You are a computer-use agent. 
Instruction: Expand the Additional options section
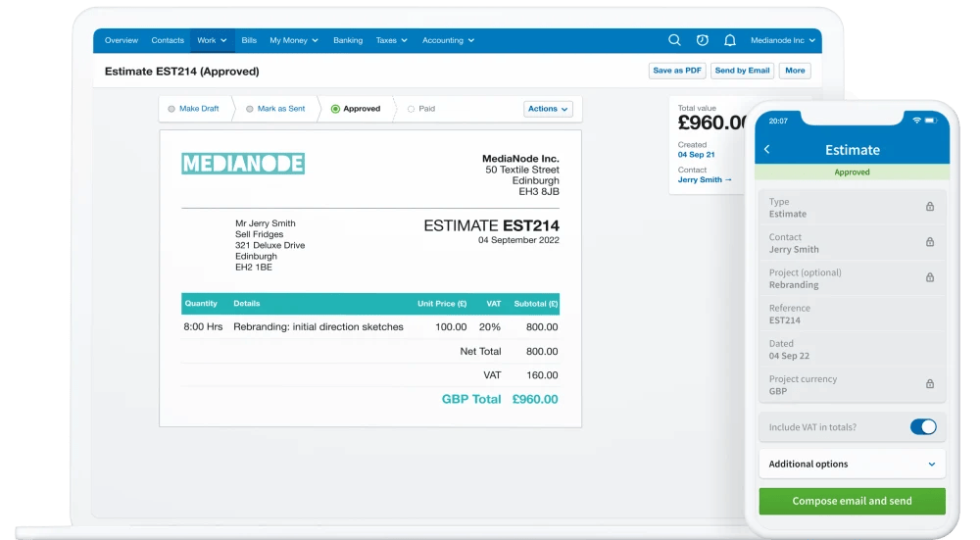pos(852,464)
